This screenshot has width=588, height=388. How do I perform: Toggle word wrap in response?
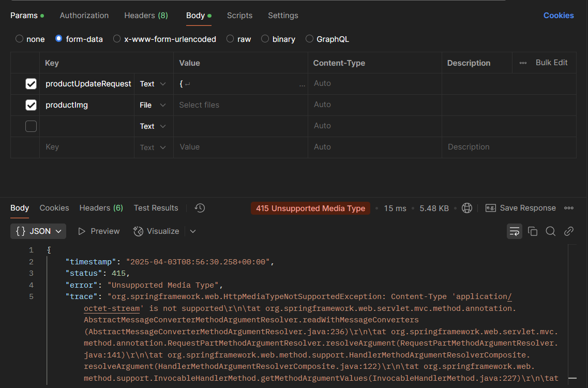(515, 231)
